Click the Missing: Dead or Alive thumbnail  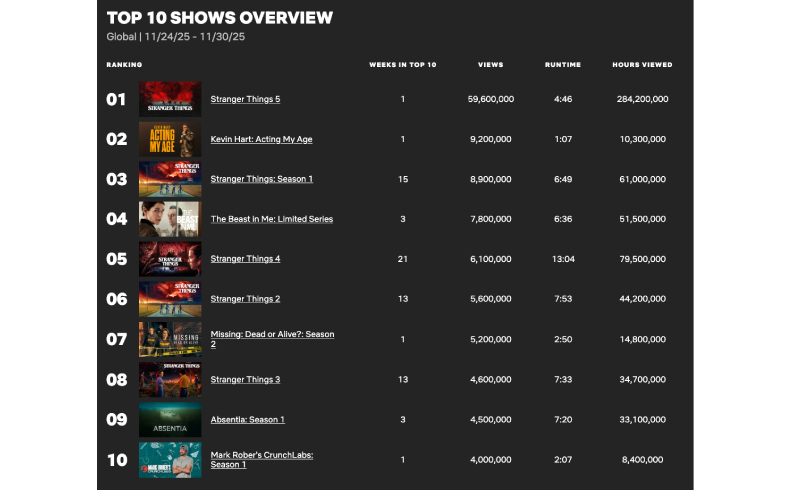[x=170, y=339]
